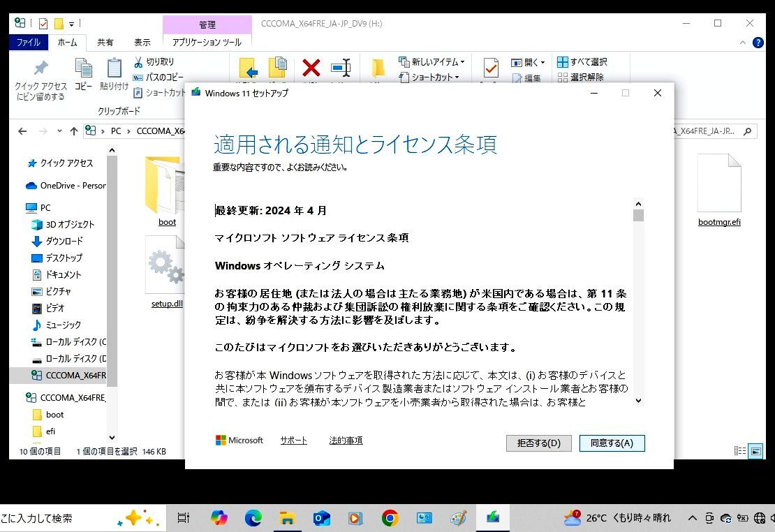This screenshot has height=532, width=775.
Task: Open the 共有 (Share) ribbon tab
Action: (105, 43)
